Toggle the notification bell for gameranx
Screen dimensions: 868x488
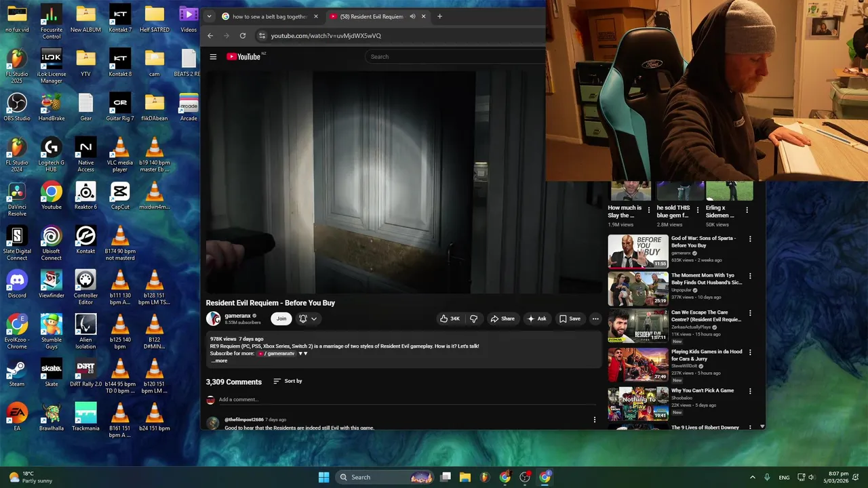(303, 319)
